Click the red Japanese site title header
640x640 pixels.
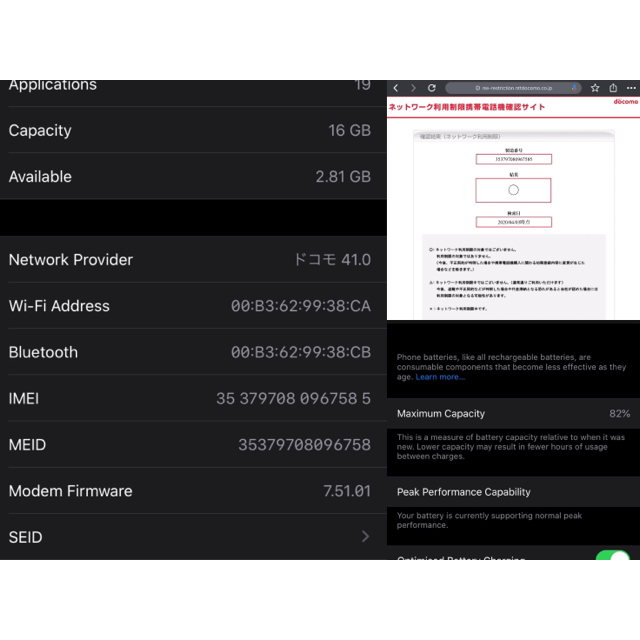[467, 107]
